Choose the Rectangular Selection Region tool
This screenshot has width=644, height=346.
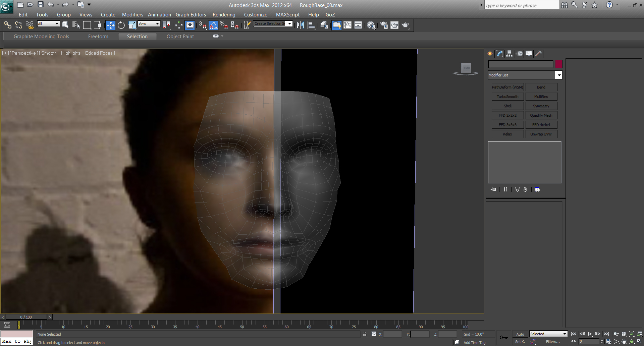[87, 25]
